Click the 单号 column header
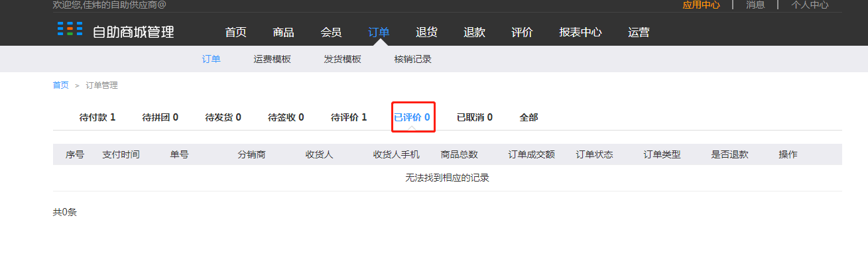 pos(180,154)
